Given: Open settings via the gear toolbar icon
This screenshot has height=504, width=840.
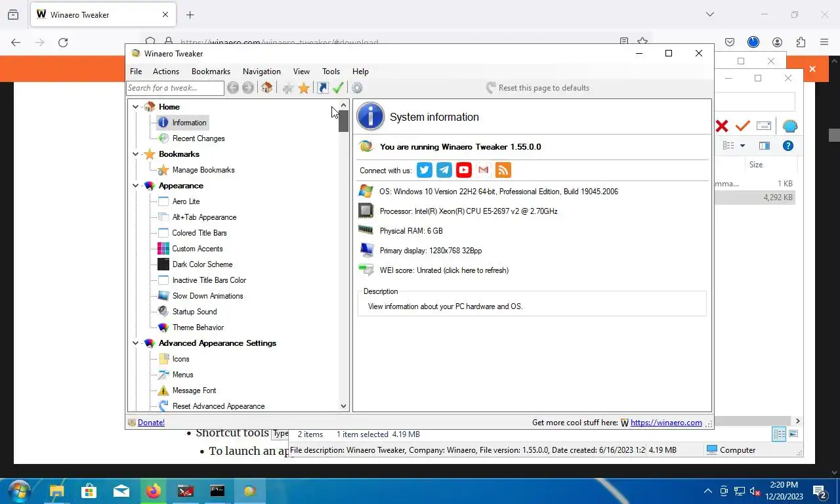Looking at the screenshot, I should [x=357, y=88].
